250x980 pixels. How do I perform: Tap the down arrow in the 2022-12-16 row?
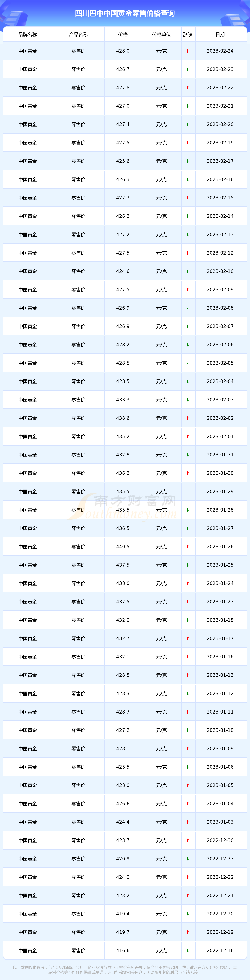tap(187, 951)
